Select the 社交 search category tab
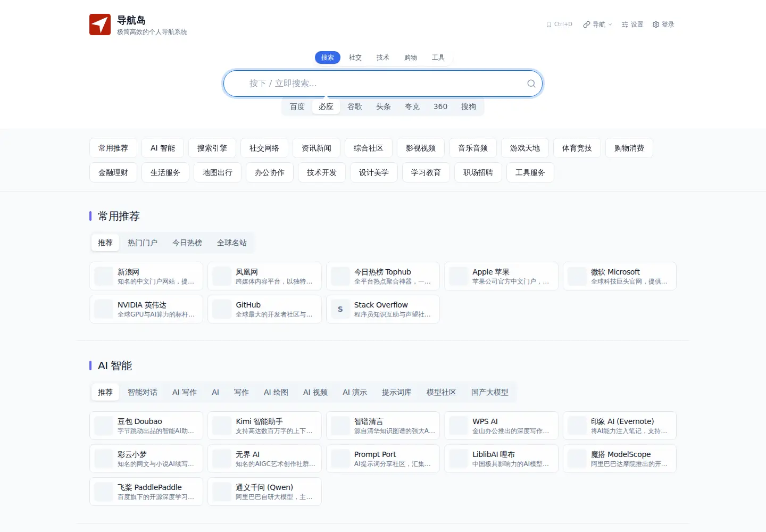 click(355, 57)
